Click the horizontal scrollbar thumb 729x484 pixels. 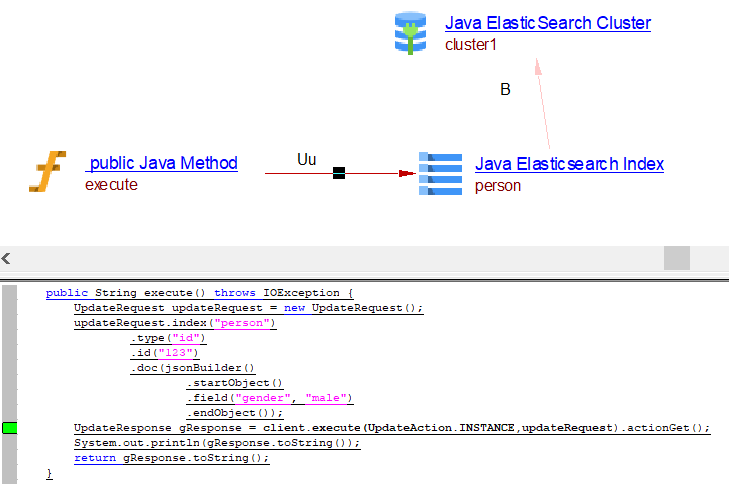(x=677, y=259)
